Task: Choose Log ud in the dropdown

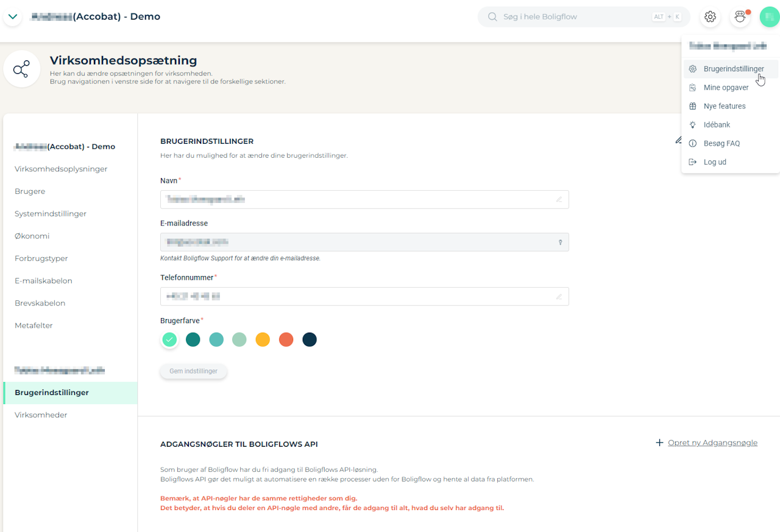Action: pyautogui.click(x=715, y=162)
